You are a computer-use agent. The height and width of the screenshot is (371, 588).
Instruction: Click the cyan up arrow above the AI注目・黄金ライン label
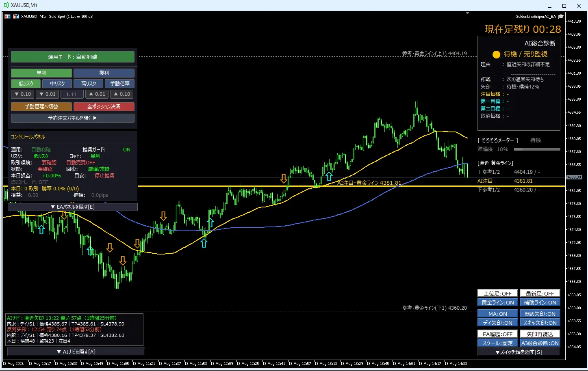pyautogui.click(x=329, y=177)
